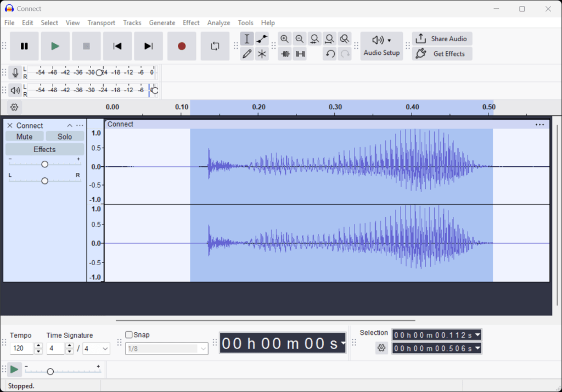The image size is (562, 392).
Task: Click the Zoom In magnifier icon
Action: pyautogui.click(x=284, y=39)
